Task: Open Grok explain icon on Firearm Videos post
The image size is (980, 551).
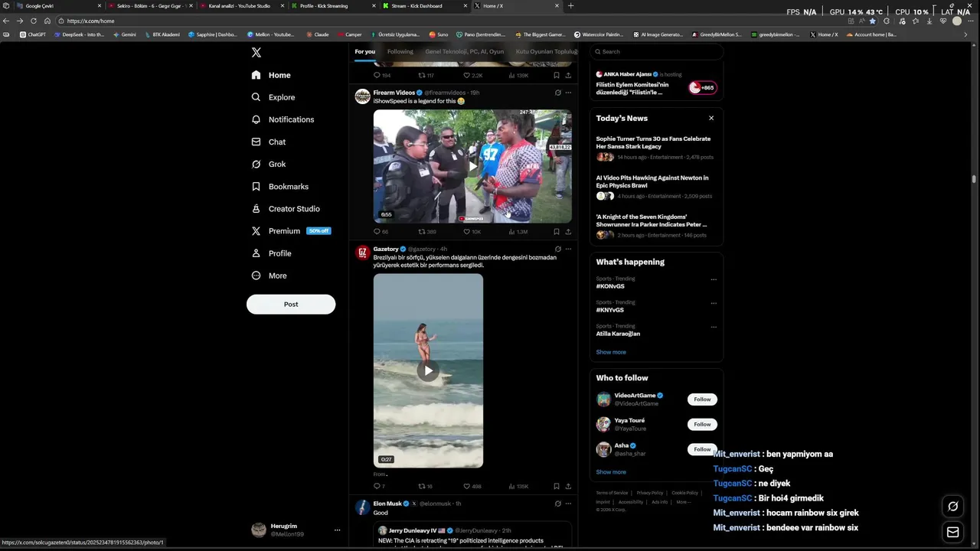Action: point(557,93)
